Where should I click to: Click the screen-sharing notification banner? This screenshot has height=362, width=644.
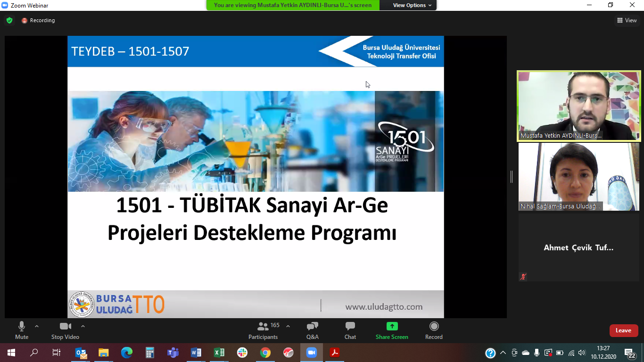[x=292, y=5]
